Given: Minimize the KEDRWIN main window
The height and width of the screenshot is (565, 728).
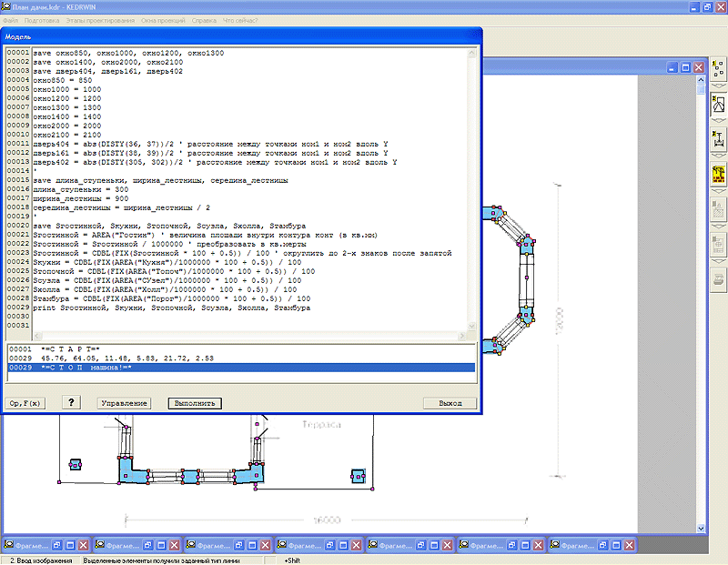Looking at the screenshot, I should click(x=694, y=7).
